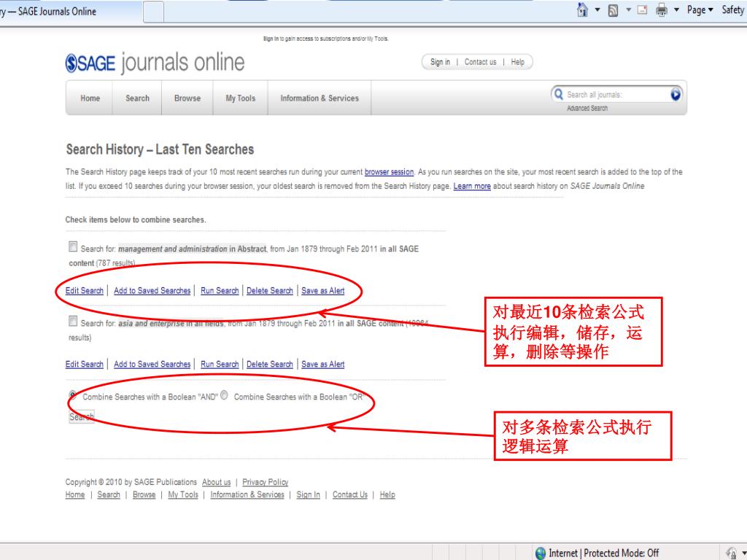Image resolution: width=747 pixels, height=560 pixels.
Task: Add management and administration search to Saved Searches
Action: (x=152, y=290)
